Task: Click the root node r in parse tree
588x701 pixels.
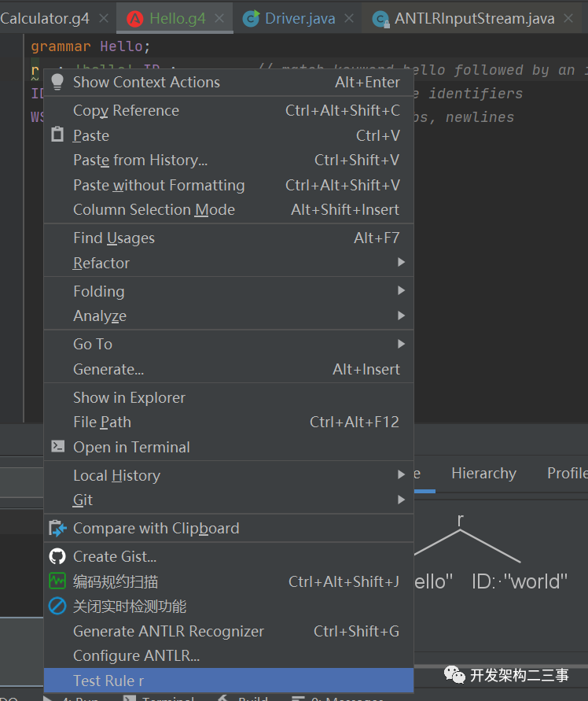Action: 461,520
